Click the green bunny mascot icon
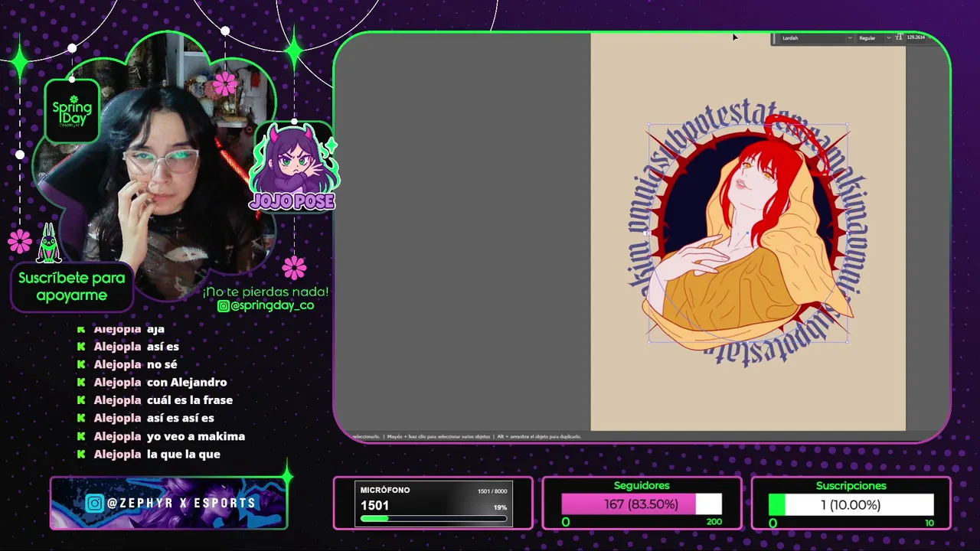Viewport: 980px width, 551px height. (x=48, y=244)
